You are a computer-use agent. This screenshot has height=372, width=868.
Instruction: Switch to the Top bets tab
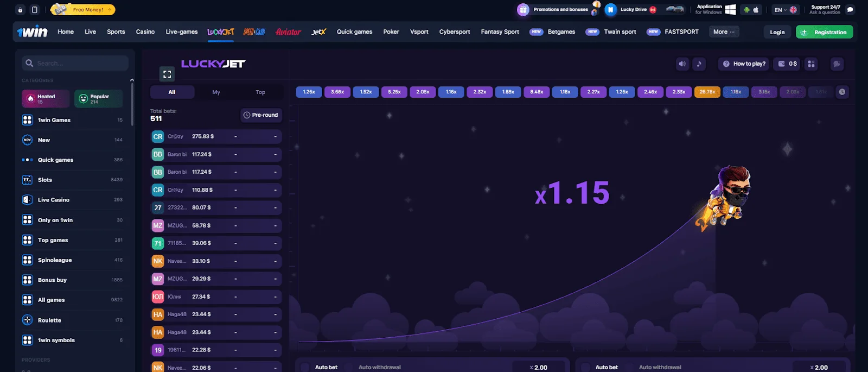point(260,92)
